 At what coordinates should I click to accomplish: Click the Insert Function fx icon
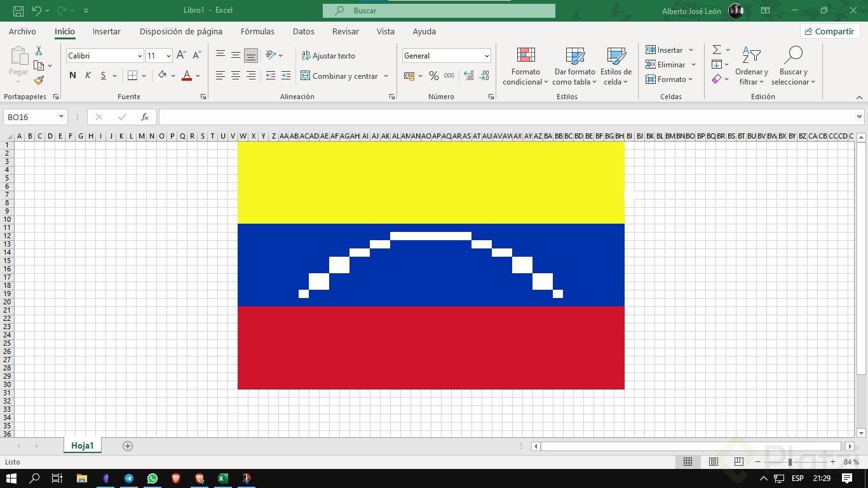(145, 117)
